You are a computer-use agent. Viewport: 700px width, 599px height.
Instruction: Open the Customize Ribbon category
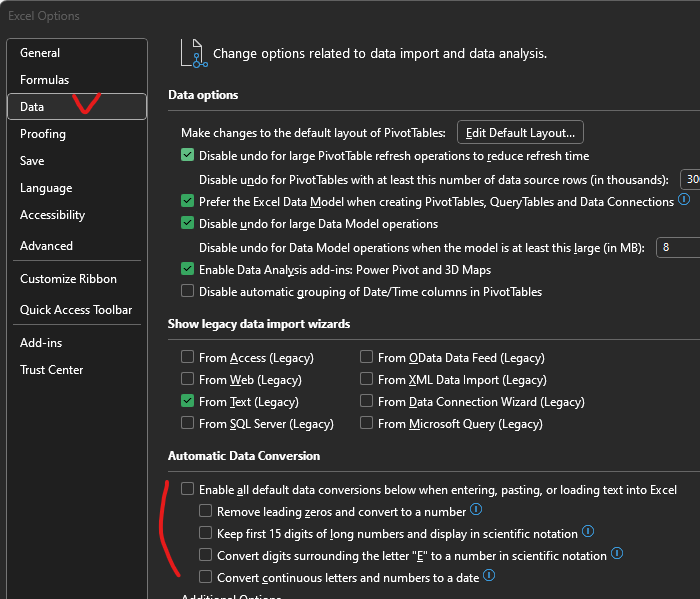click(x=77, y=279)
